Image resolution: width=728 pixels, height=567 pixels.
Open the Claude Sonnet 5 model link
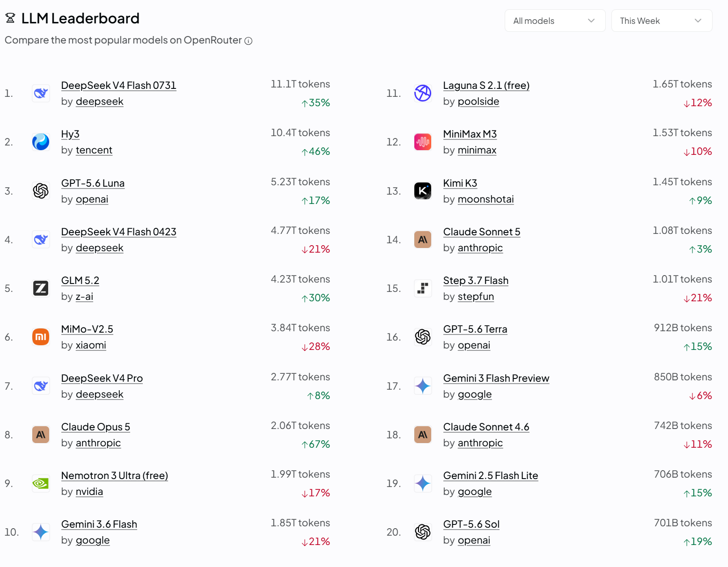point(482,232)
